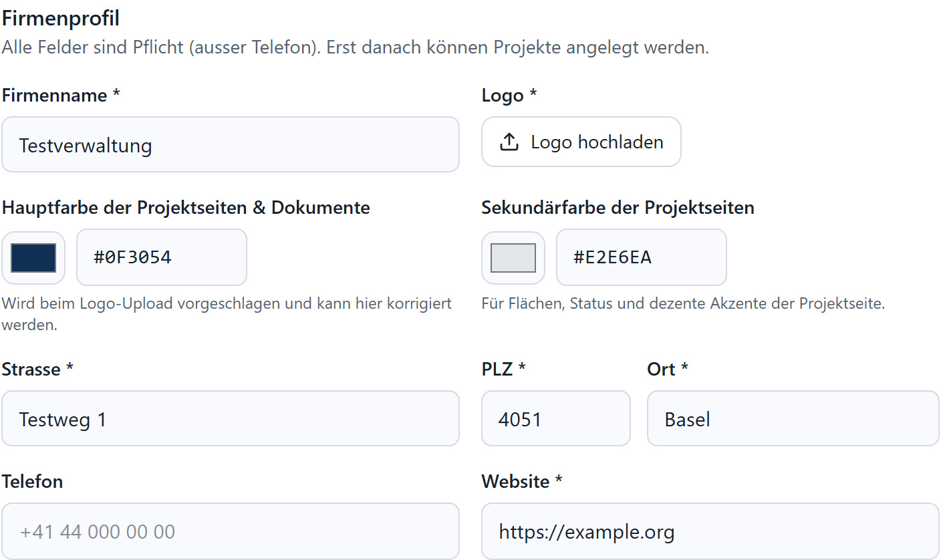Click the Website field with https://example.org

(710, 531)
